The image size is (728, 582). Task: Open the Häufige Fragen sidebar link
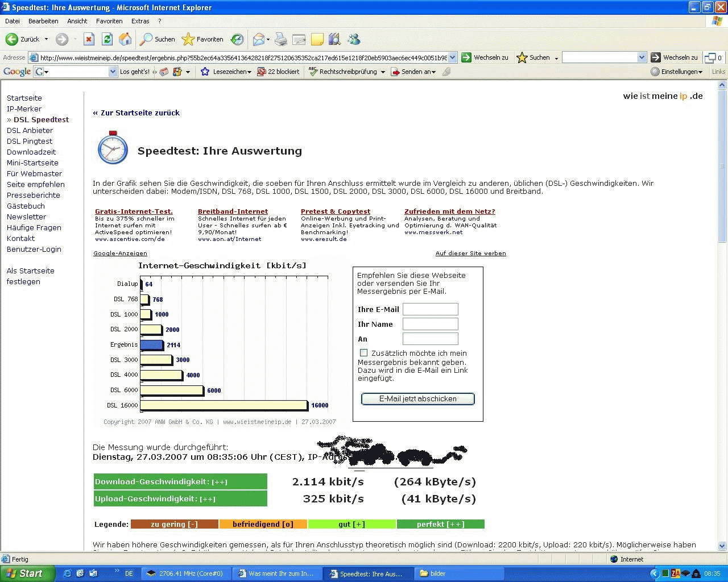34,227
